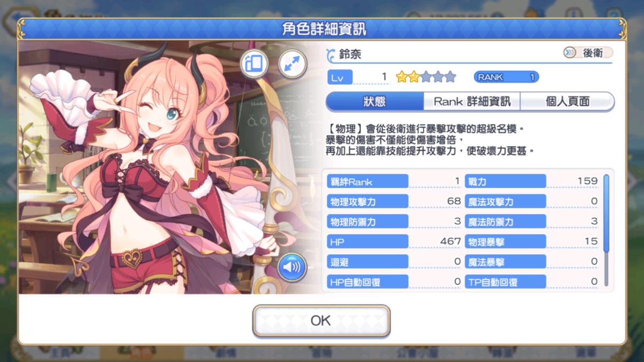Confirm with the OK button
The image size is (644, 362).
[321, 321]
